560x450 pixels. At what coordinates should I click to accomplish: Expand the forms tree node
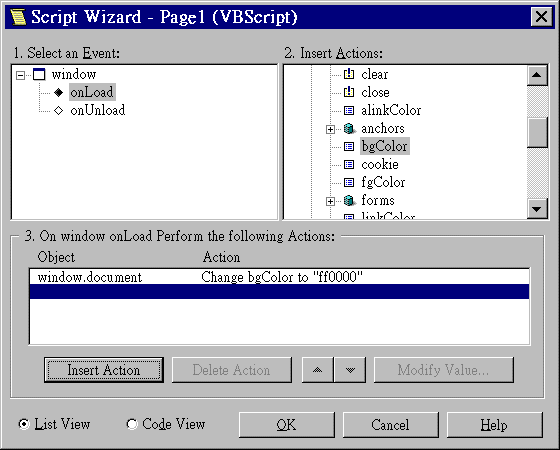(x=330, y=201)
